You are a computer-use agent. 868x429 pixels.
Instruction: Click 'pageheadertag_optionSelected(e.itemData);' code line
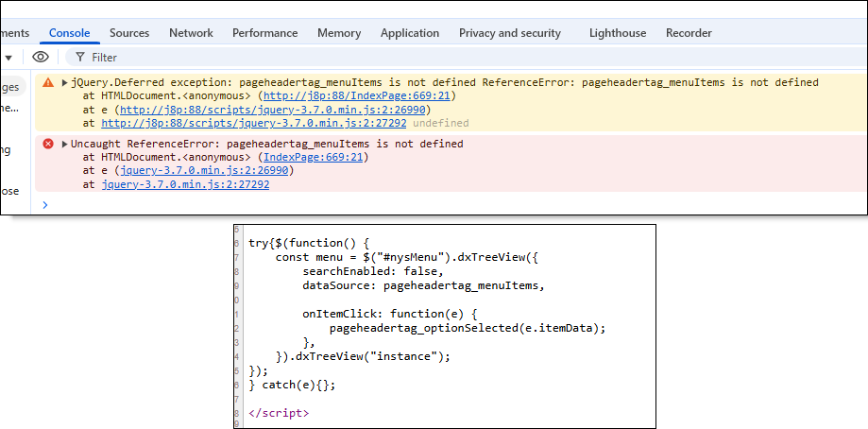468,328
